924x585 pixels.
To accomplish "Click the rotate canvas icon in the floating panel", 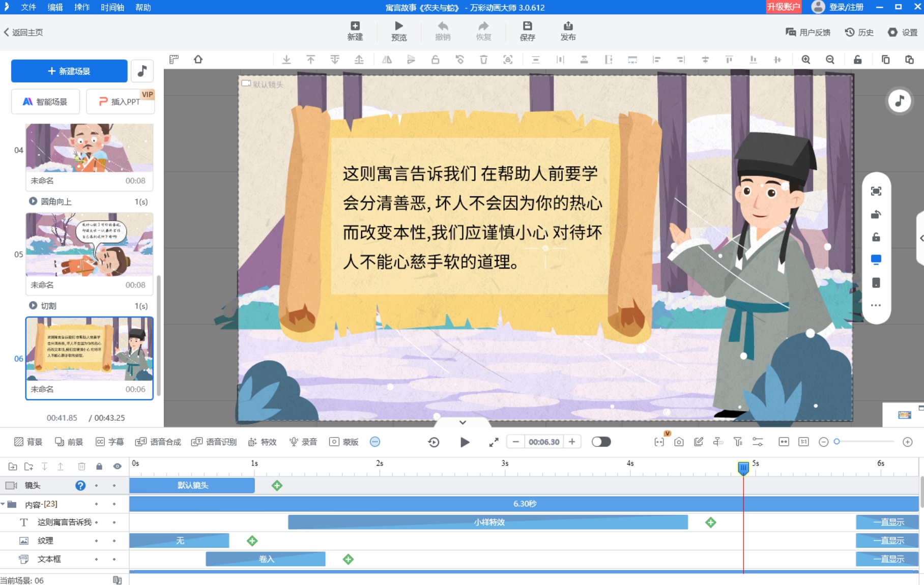I will click(876, 214).
